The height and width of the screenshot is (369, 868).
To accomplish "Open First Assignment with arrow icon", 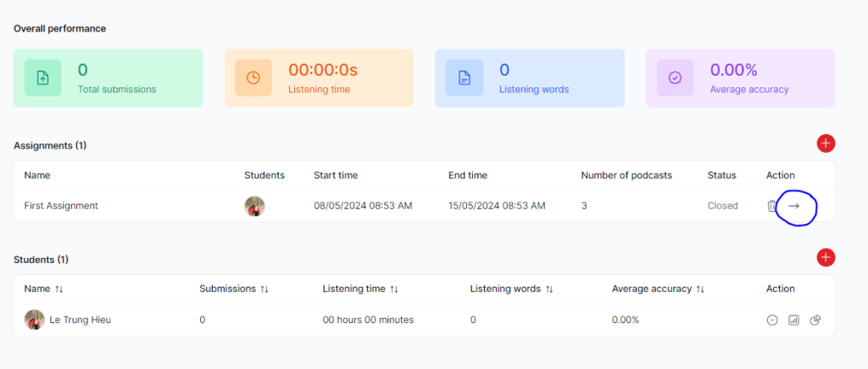I will (793, 206).
